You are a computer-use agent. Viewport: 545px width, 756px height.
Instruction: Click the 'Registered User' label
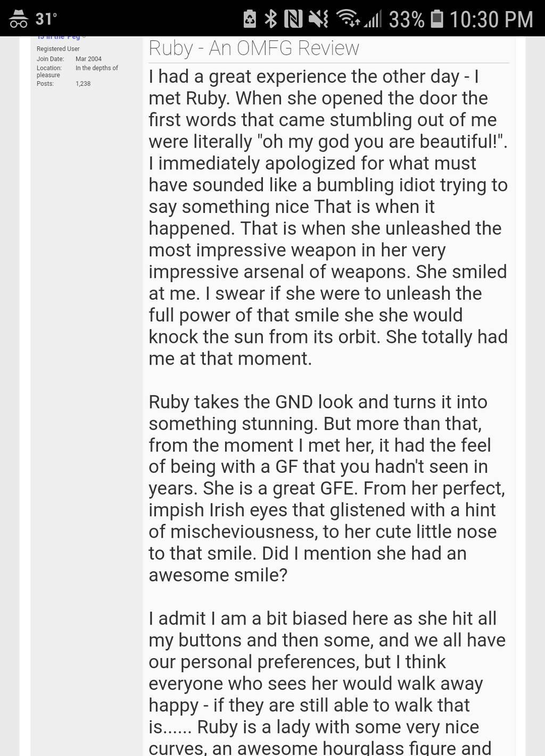click(x=58, y=49)
